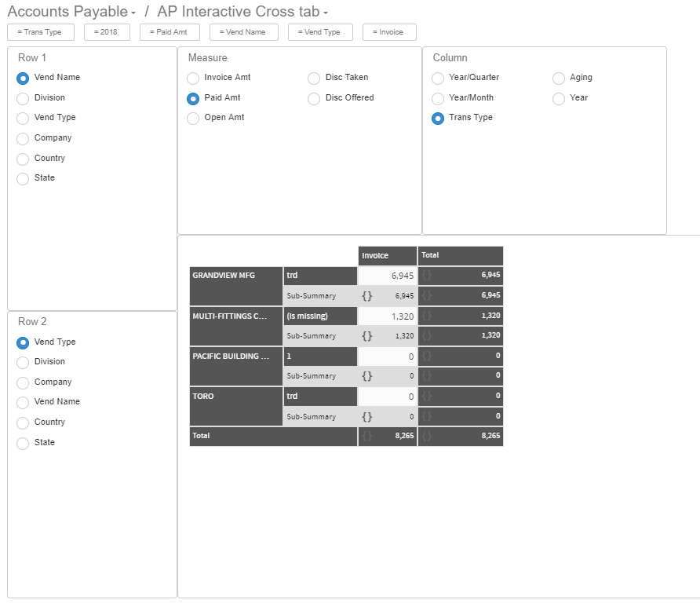Click the Invoice column header in the crosstab

point(387,255)
